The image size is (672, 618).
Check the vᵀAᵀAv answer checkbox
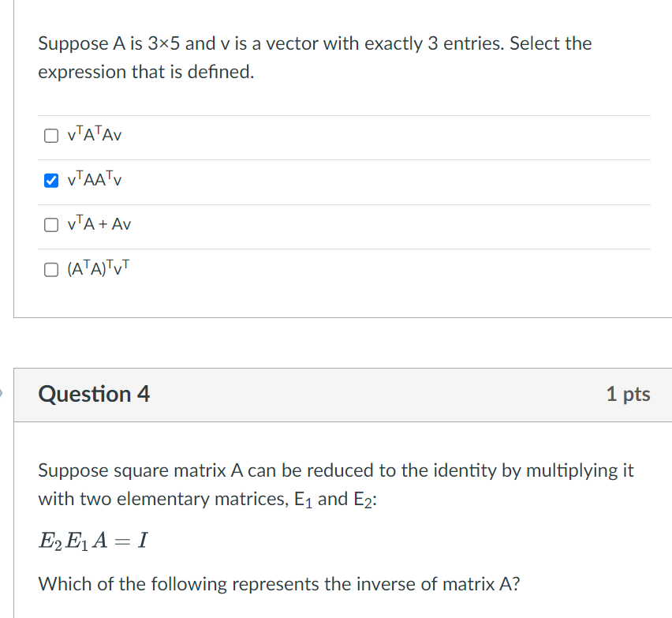coord(50,135)
